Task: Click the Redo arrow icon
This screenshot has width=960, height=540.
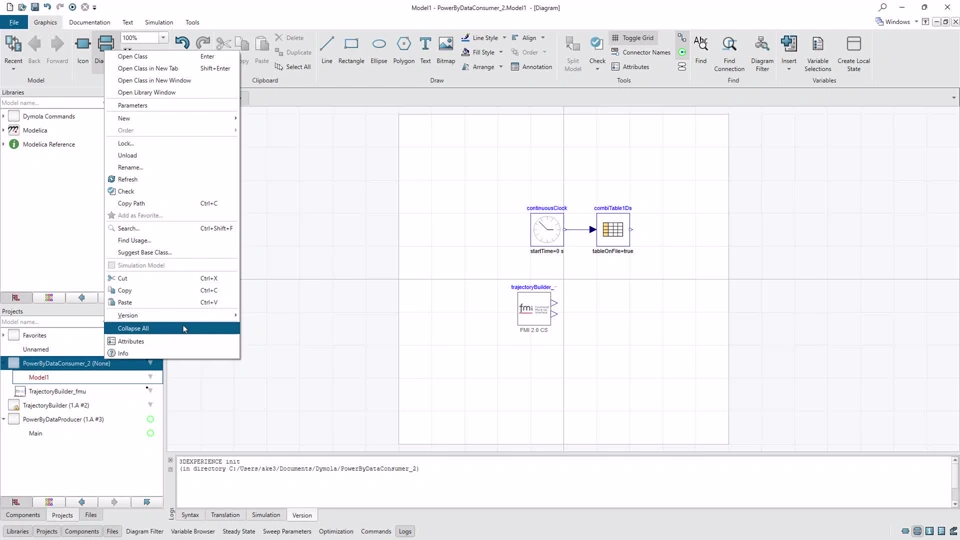Action: pyautogui.click(x=203, y=43)
